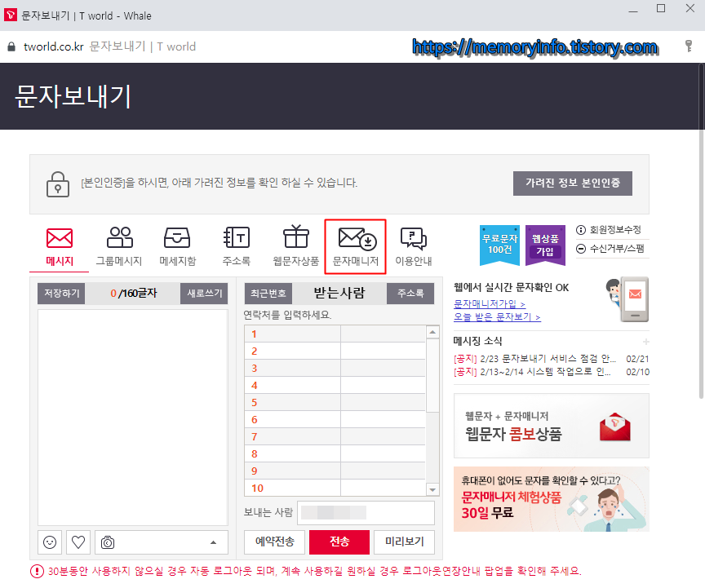
Task: Click the page vertical scrollbar
Action: point(701,232)
